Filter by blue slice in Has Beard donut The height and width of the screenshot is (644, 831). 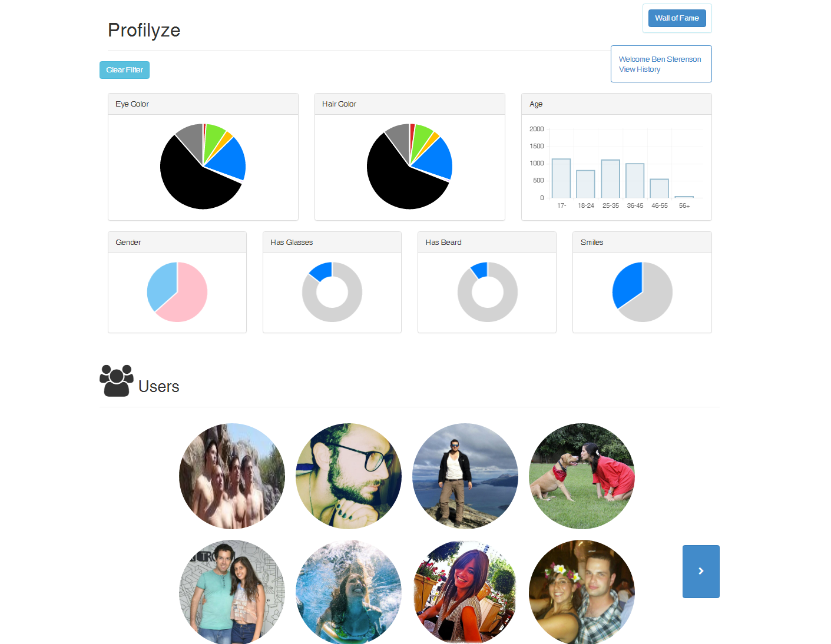(x=479, y=269)
